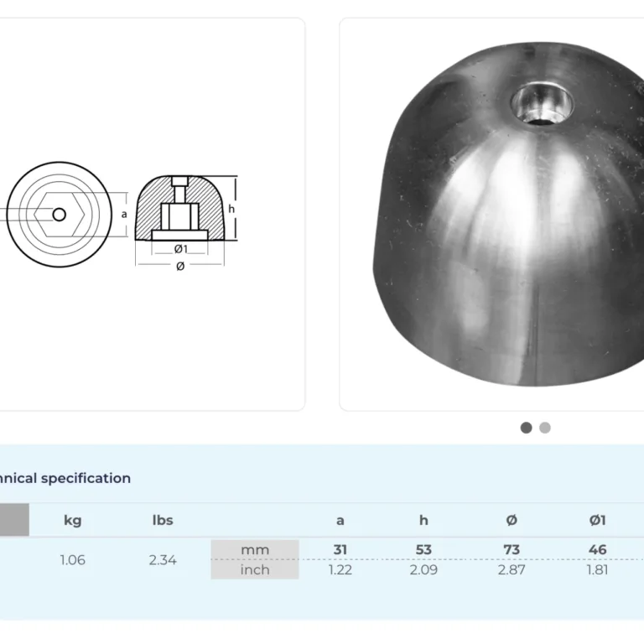Select the kg column header
The width and height of the screenshot is (644, 644).
click(x=73, y=520)
